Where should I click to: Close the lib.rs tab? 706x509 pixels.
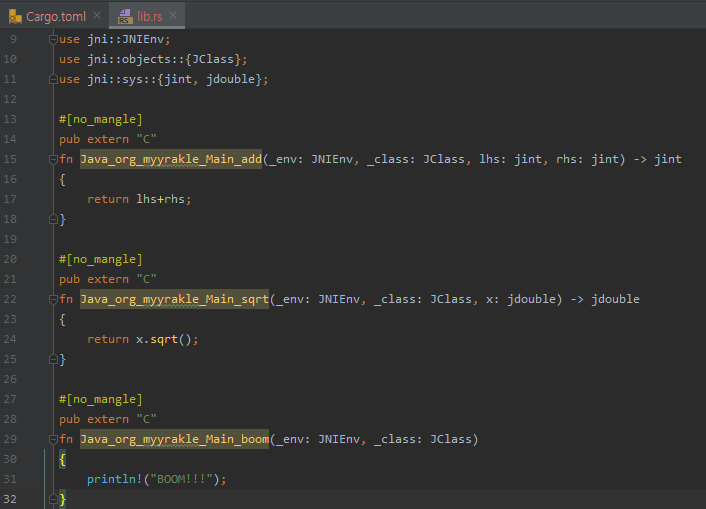[173, 15]
